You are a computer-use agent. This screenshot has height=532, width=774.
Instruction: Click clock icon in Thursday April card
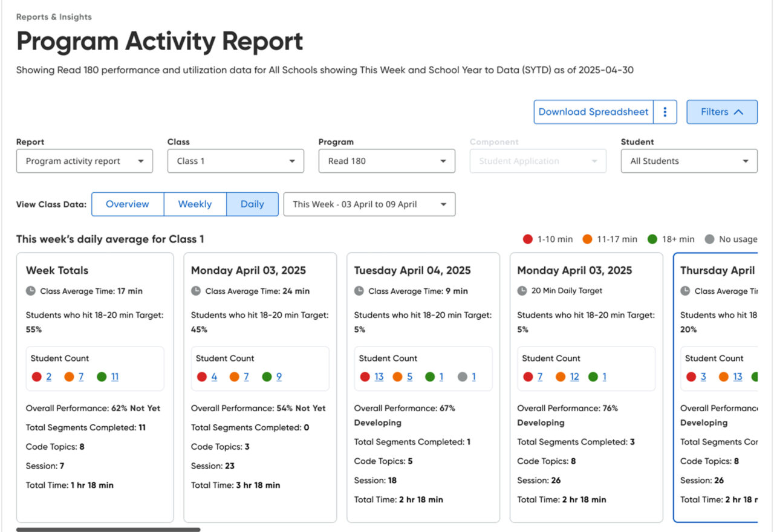click(685, 291)
